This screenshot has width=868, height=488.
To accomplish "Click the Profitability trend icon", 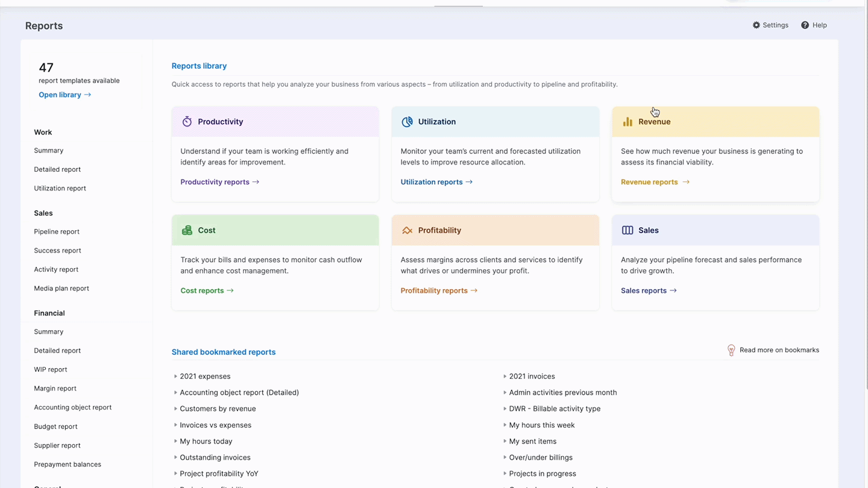I will (x=407, y=230).
